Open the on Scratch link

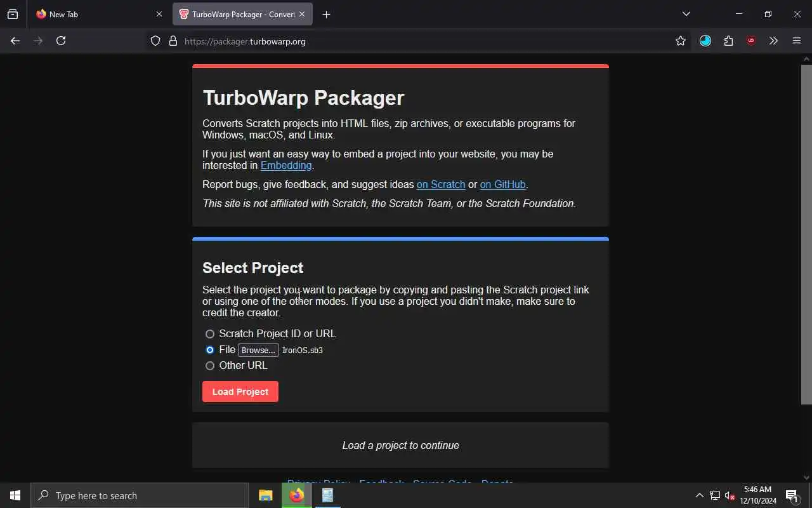[441, 184]
